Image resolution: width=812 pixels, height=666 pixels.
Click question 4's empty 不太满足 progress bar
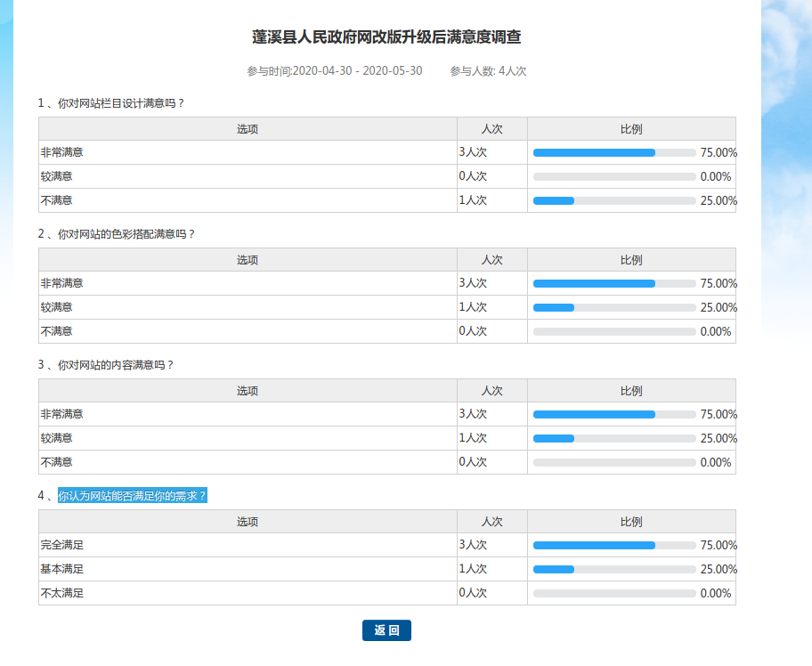click(x=613, y=594)
